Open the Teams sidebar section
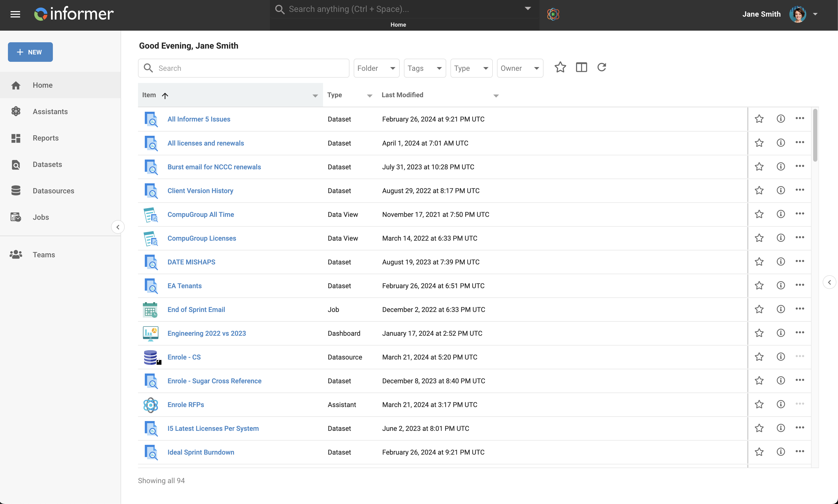 [x=44, y=255]
